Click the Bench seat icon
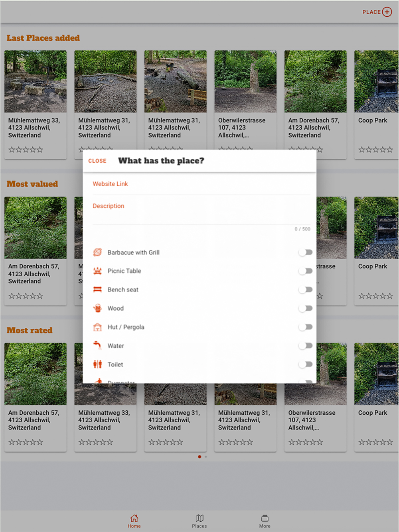The width and height of the screenshot is (399, 532). pos(97,290)
